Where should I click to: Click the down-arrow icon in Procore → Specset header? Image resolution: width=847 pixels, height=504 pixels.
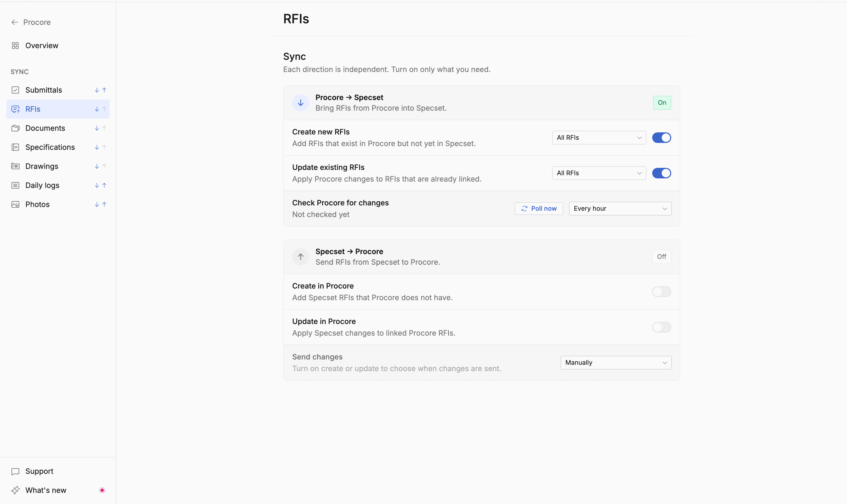click(x=301, y=102)
